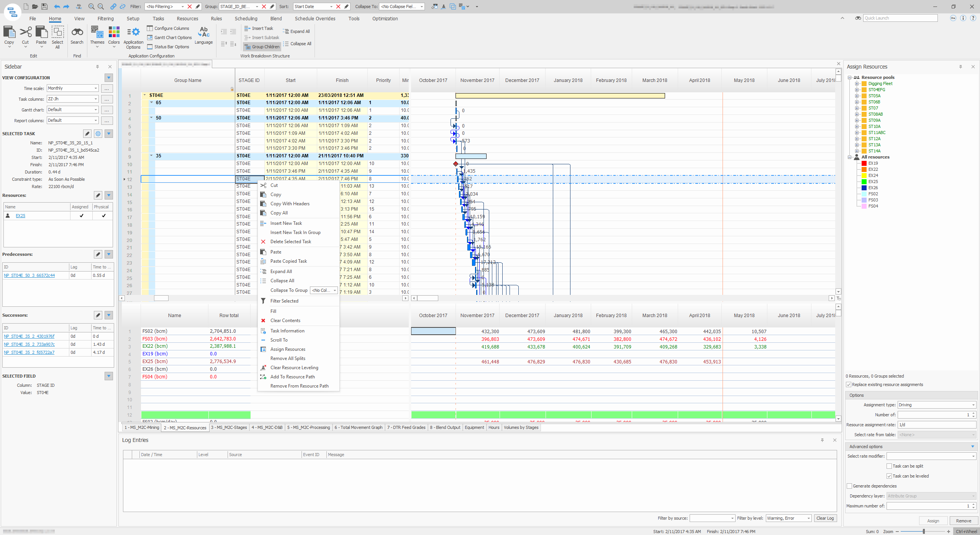The width and height of the screenshot is (980, 535).
Task: Enable the Task can be split checkbox
Action: coord(890,466)
